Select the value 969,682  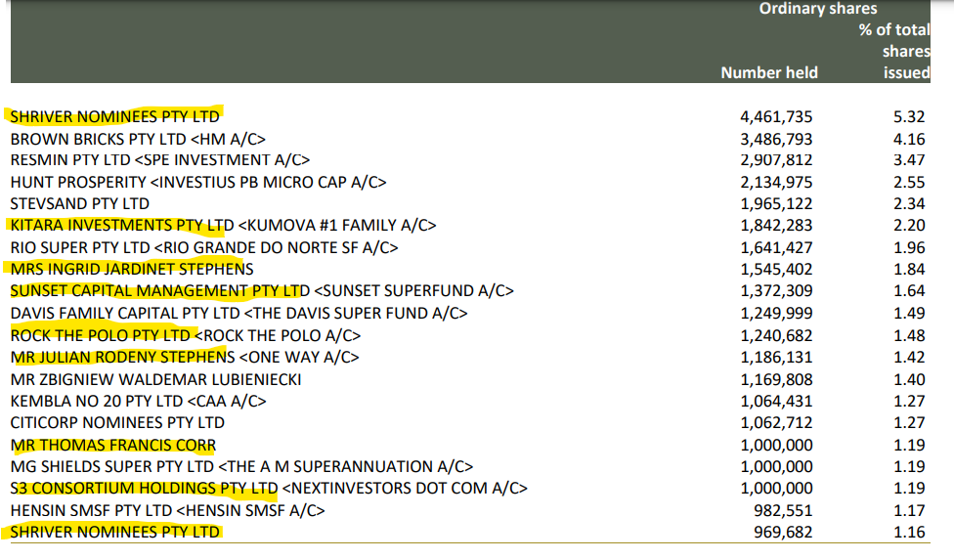pyautogui.click(x=783, y=532)
